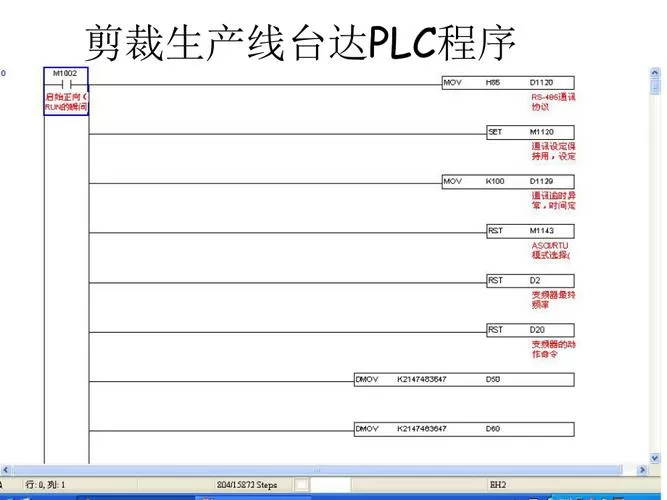This screenshot has width=667, height=500.
Task: Click the red comment under M1120
Action: coord(553,151)
